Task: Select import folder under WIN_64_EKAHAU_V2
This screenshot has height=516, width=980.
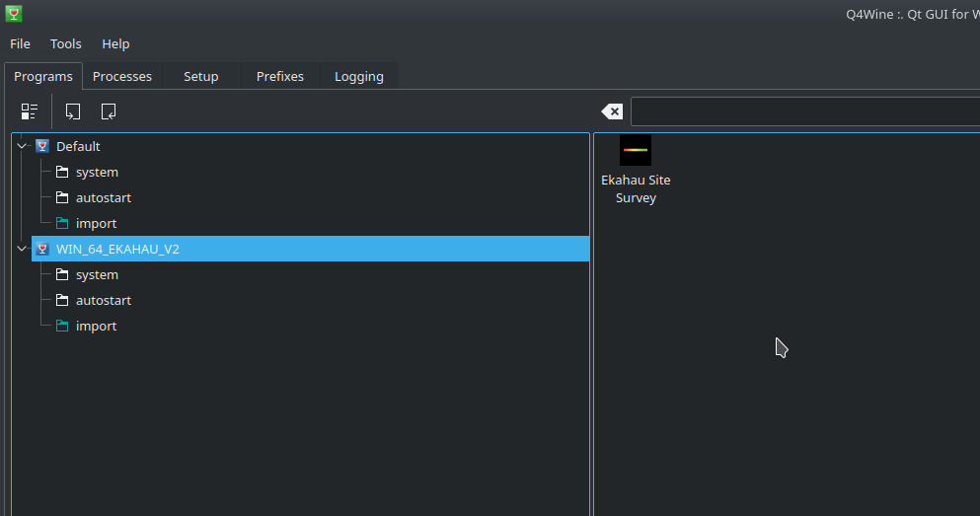Action: pos(86,326)
